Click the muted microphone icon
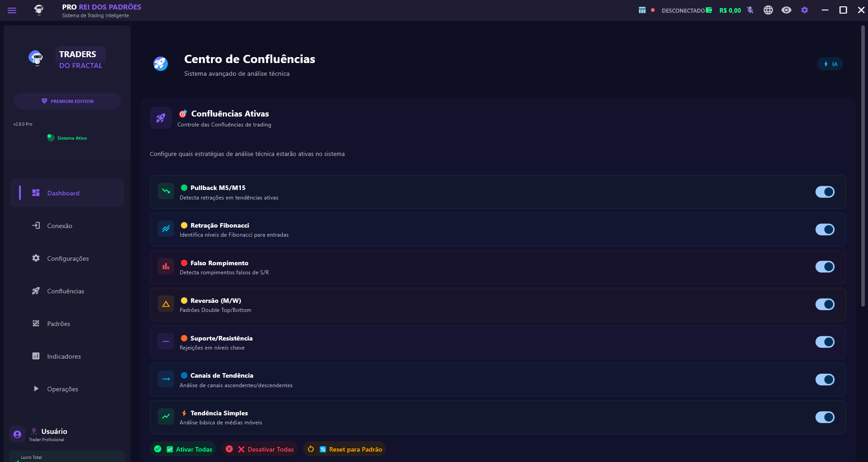Image resolution: width=868 pixels, height=462 pixels. point(750,10)
